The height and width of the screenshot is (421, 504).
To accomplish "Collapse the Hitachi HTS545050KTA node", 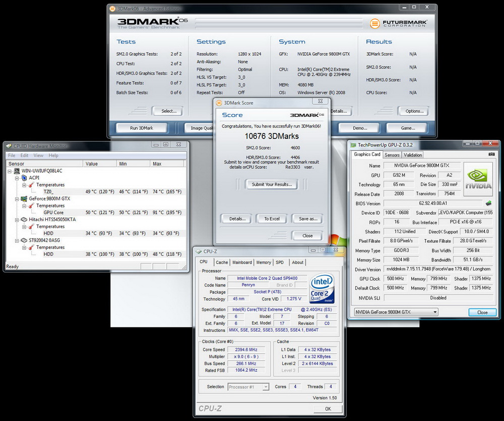I will point(17,220).
